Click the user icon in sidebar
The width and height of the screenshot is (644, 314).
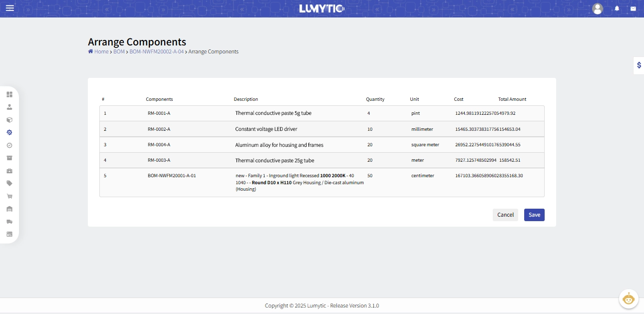coord(9,107)
